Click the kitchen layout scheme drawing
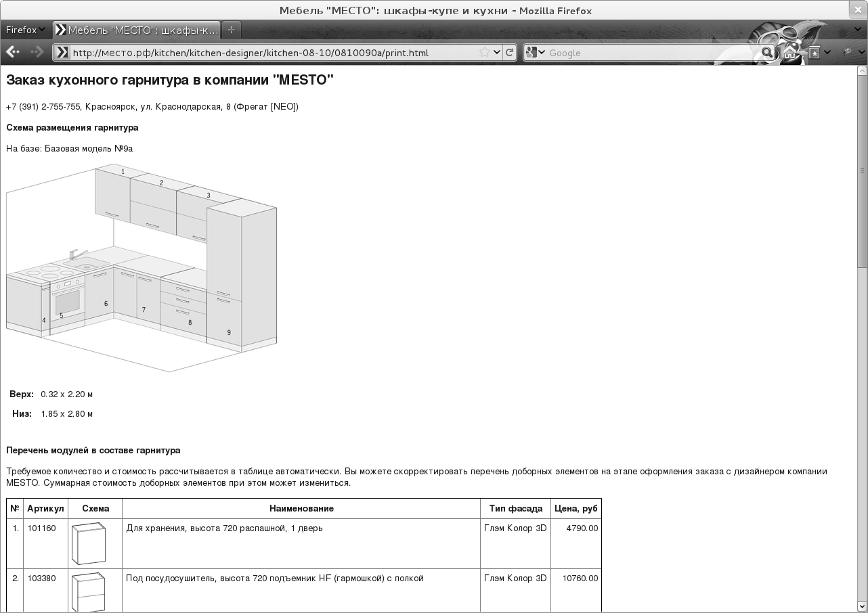 pos(142,268)
